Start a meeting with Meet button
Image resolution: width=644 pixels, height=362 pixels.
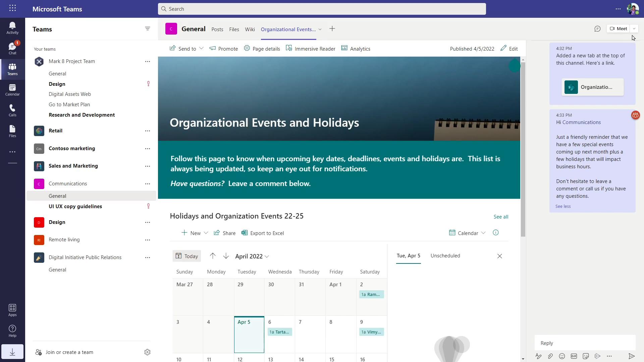coord(619,29)
